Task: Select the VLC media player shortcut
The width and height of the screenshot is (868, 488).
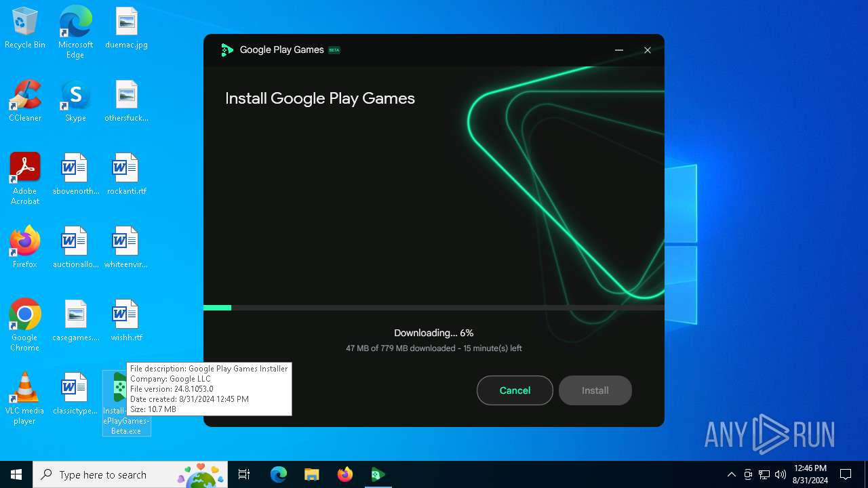Action: 25,399
